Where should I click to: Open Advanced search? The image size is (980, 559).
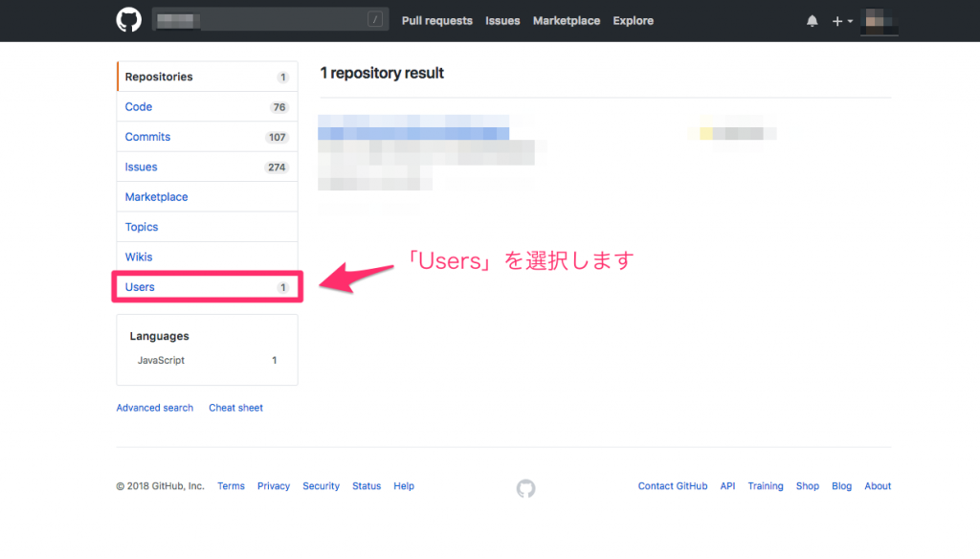[154, 407]
